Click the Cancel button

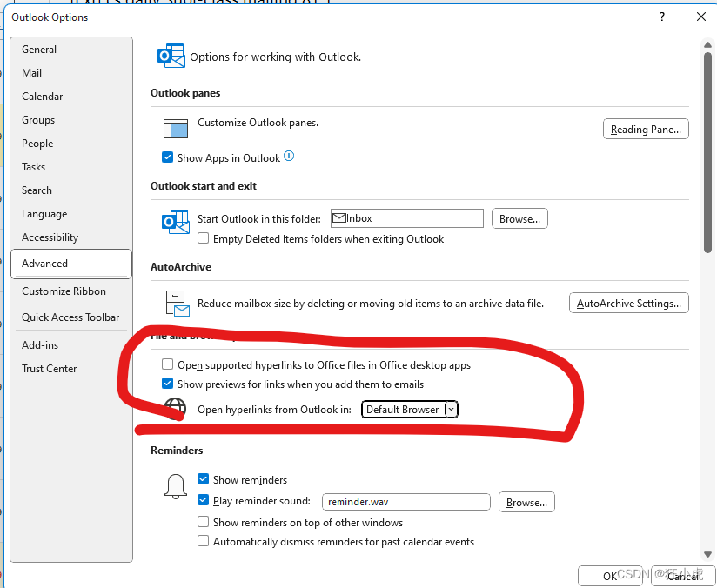[683, 576]
